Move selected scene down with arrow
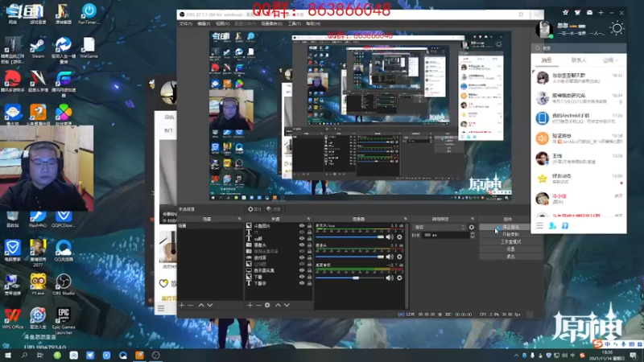Screen dimensions: 644x362 point(210,305)
